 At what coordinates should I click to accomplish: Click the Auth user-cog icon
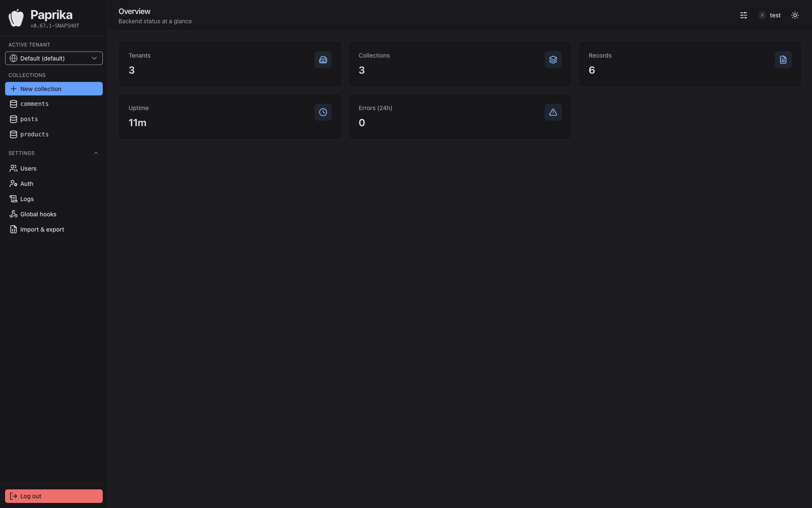14,184
